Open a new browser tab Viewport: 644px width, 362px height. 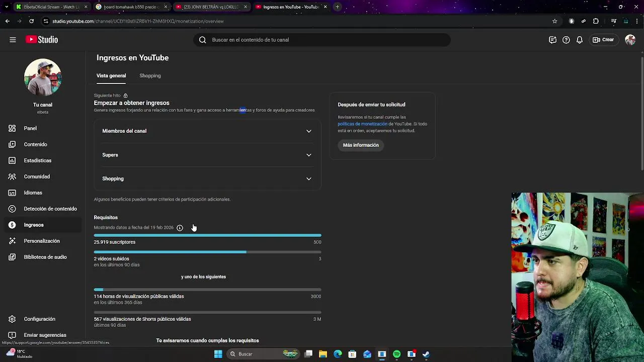pos(337,7)
